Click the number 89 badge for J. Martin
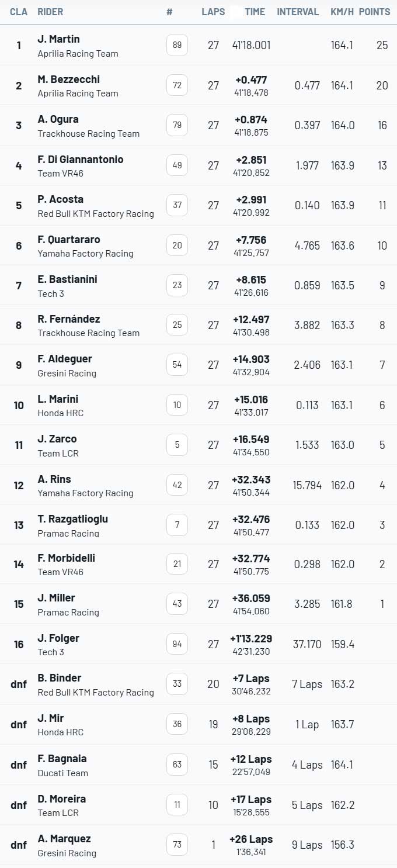This screenshot has height=868, width=397. pos(177,45)
